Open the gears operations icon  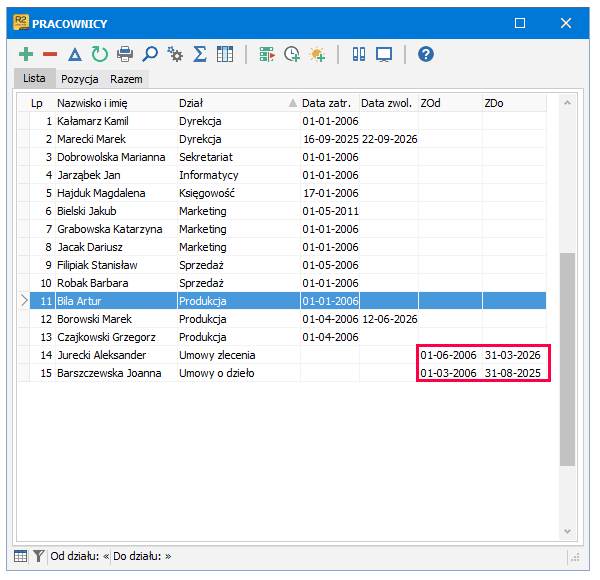[175, 54]
